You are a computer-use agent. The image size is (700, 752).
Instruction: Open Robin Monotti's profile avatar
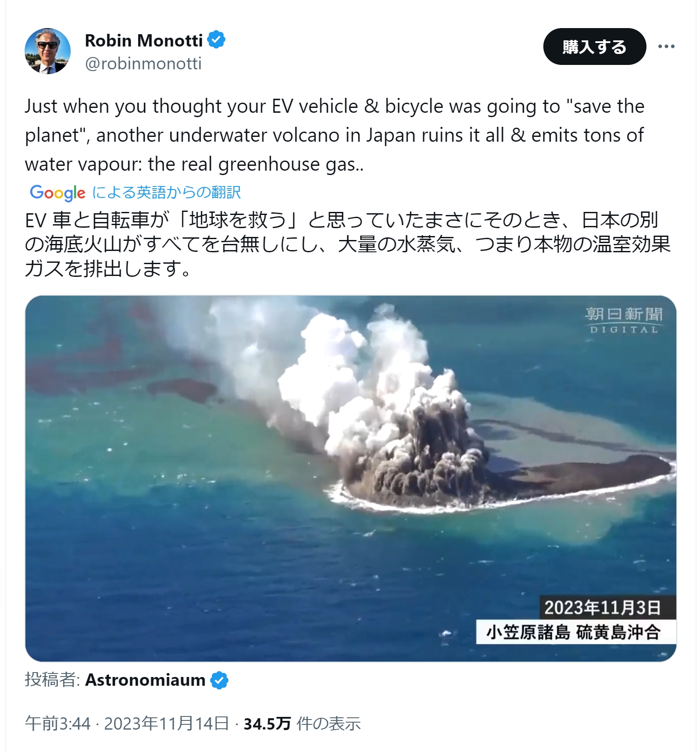point(47,51)
